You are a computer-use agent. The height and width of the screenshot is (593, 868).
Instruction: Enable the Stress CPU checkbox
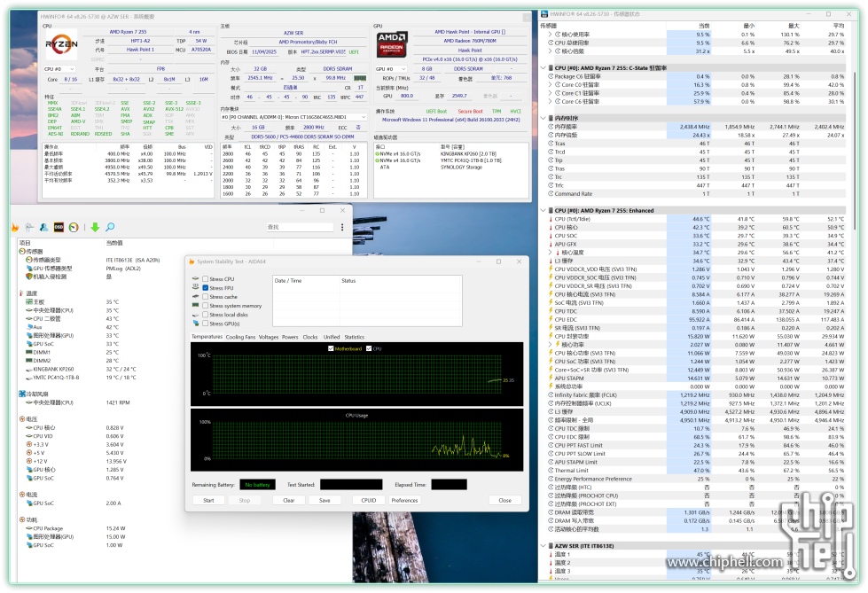pos(206,279)
